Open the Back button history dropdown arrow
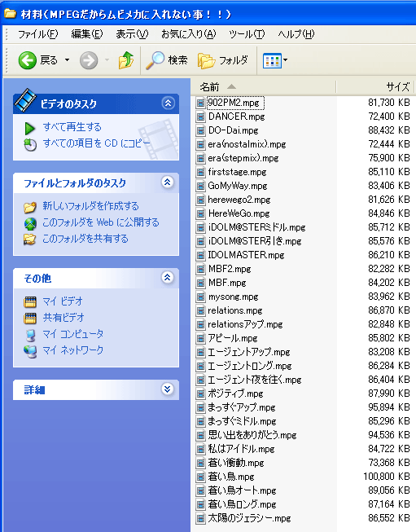This screenshot has height=532, width=416. point(67,60)
